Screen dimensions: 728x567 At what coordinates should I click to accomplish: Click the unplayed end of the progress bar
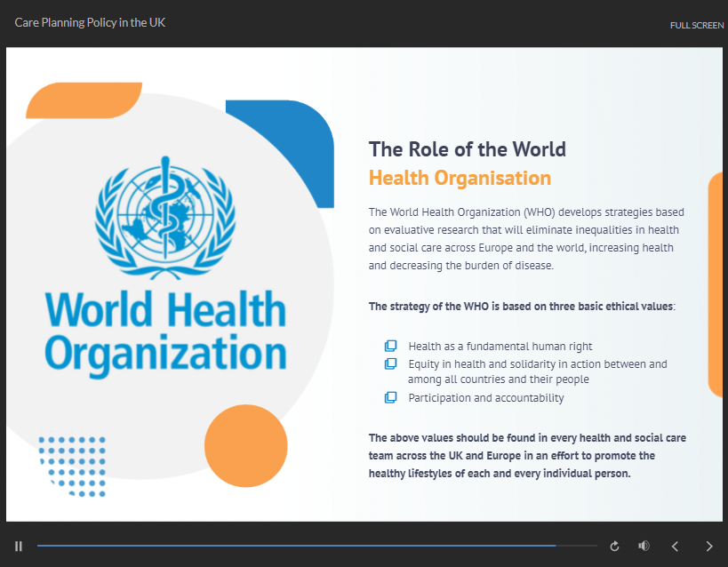(x=577, y=546)
